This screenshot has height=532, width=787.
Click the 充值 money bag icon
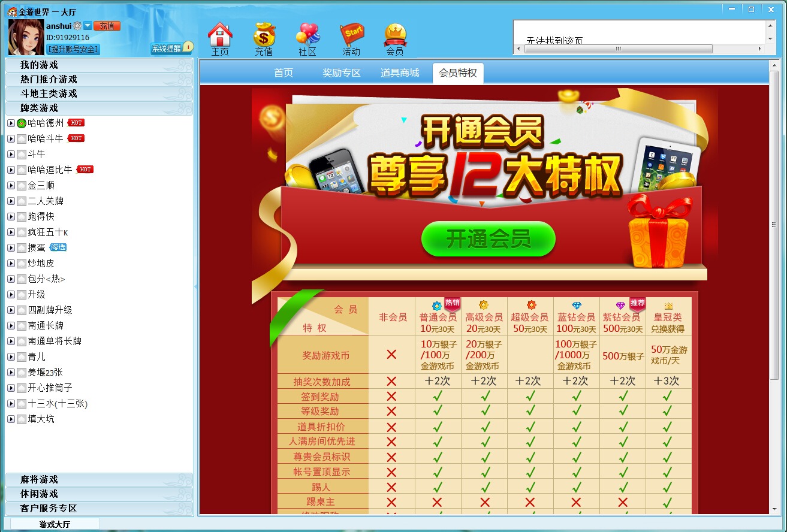[264, 35]
